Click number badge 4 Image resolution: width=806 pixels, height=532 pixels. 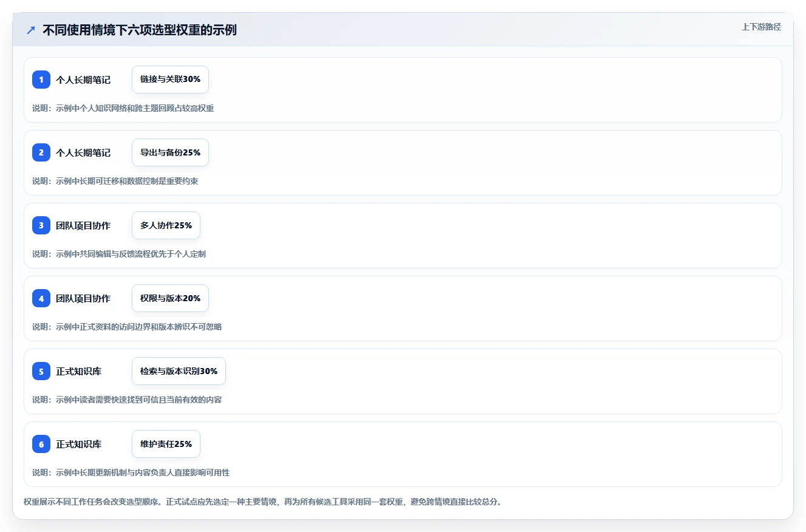pos(41,298)
